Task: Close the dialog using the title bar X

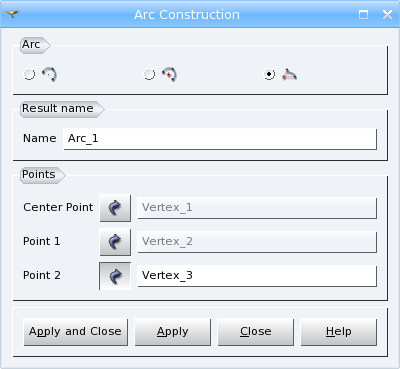Action: [387, 14]
